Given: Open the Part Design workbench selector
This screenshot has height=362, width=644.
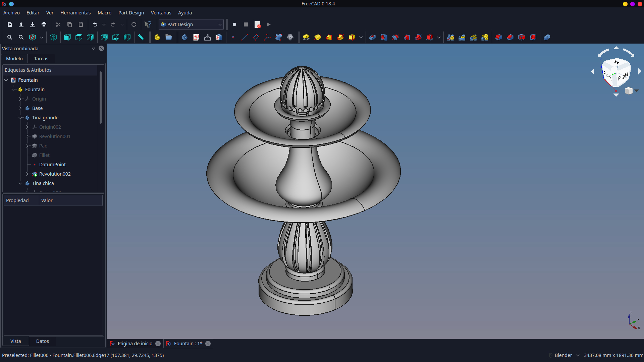Looking at the screenshot, I should [191, 24].
